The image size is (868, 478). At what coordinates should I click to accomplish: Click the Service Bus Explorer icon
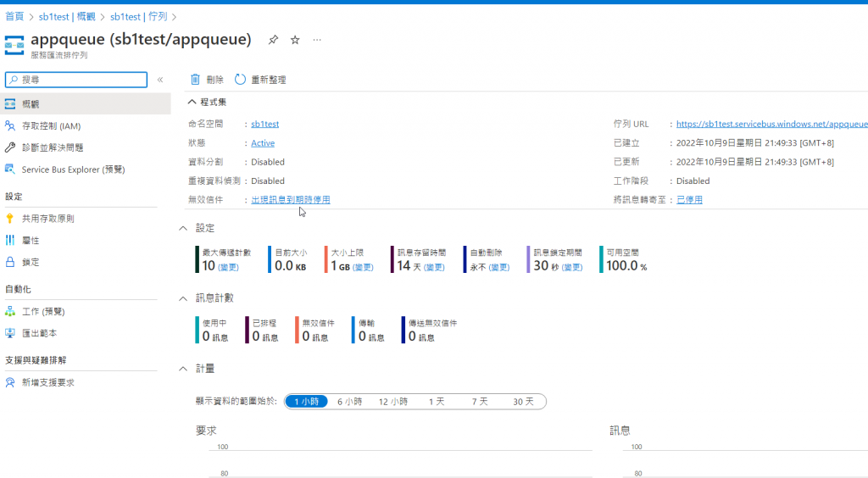(x=10, y=170)
